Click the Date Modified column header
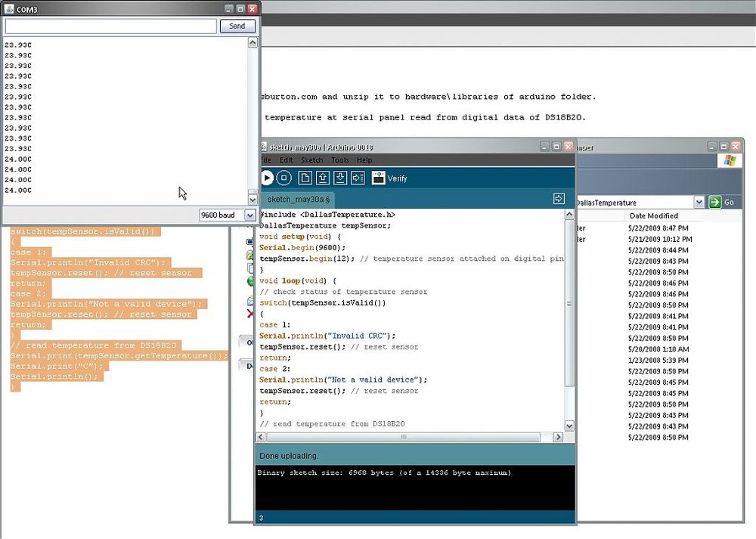 tap(654, 216)
